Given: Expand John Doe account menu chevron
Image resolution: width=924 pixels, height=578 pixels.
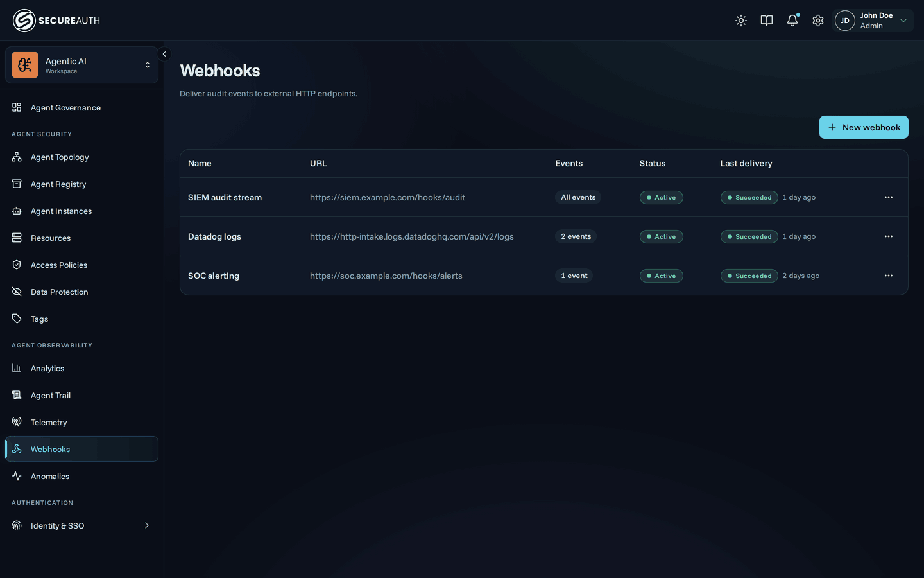Looking at the screenshot, I should [903, 21].
